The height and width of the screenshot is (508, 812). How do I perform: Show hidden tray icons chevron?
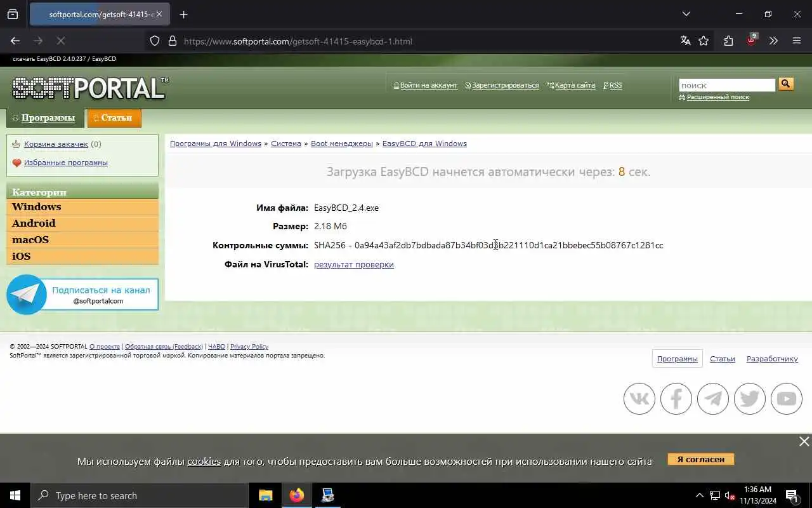tap(700, 495)
